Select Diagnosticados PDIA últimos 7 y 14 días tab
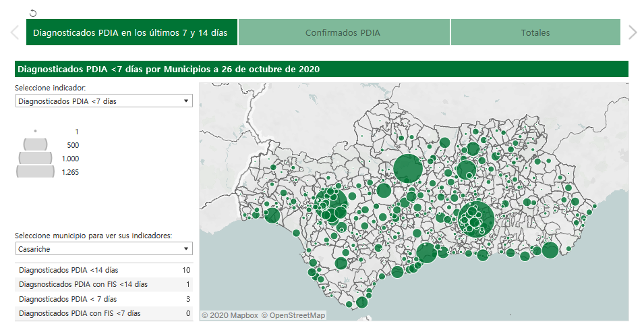This screenshot has height=324, width=644. pos(131,32)
